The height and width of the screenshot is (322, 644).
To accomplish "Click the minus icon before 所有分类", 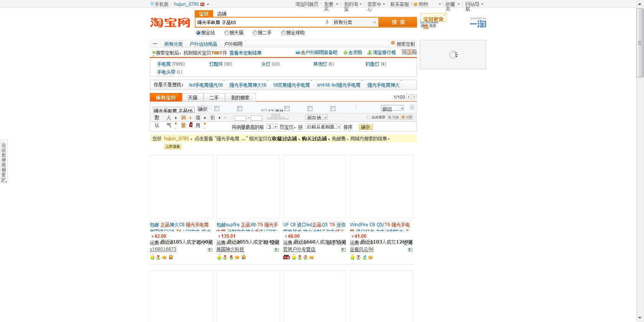I will coord(155,44).
